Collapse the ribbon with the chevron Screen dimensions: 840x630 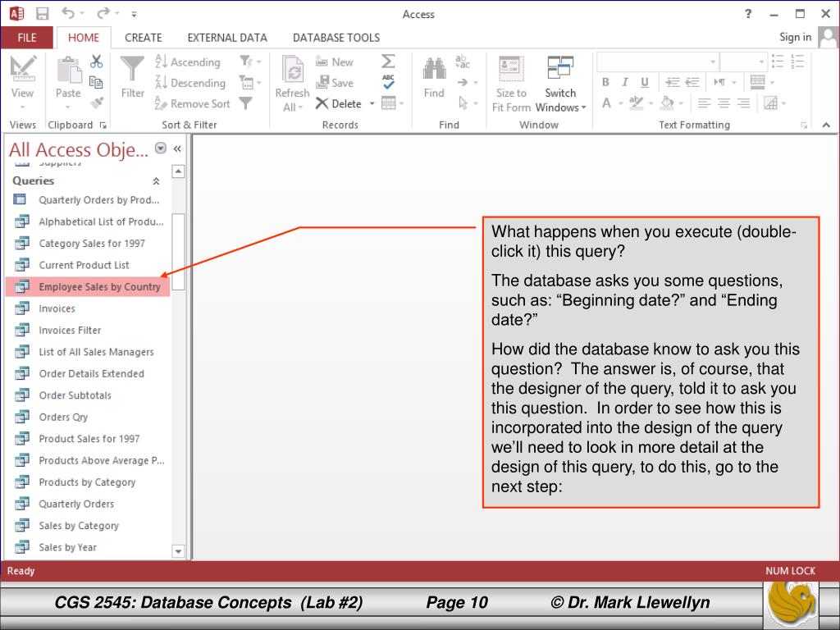coord(826,125)
